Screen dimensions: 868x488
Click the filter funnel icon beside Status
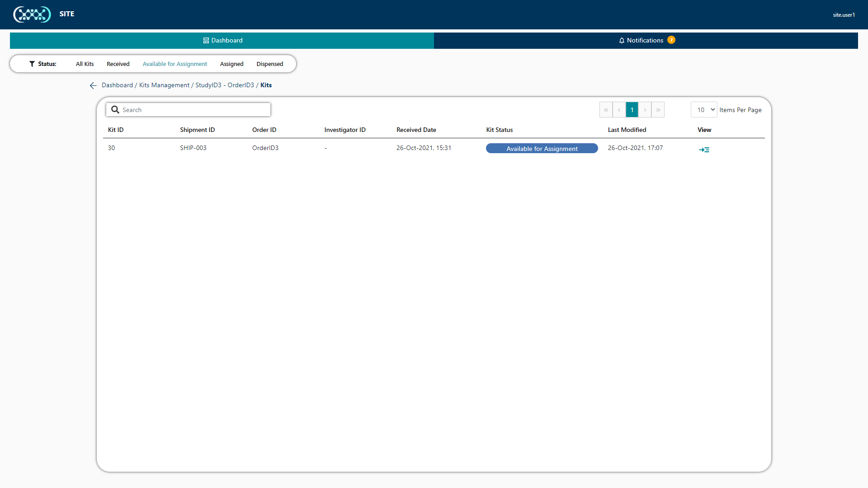point(32,64)
